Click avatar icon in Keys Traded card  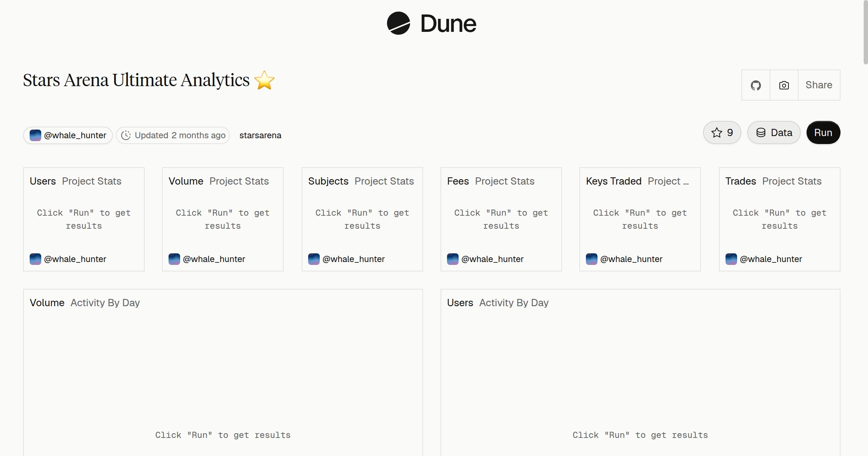(x=592, y=259)
